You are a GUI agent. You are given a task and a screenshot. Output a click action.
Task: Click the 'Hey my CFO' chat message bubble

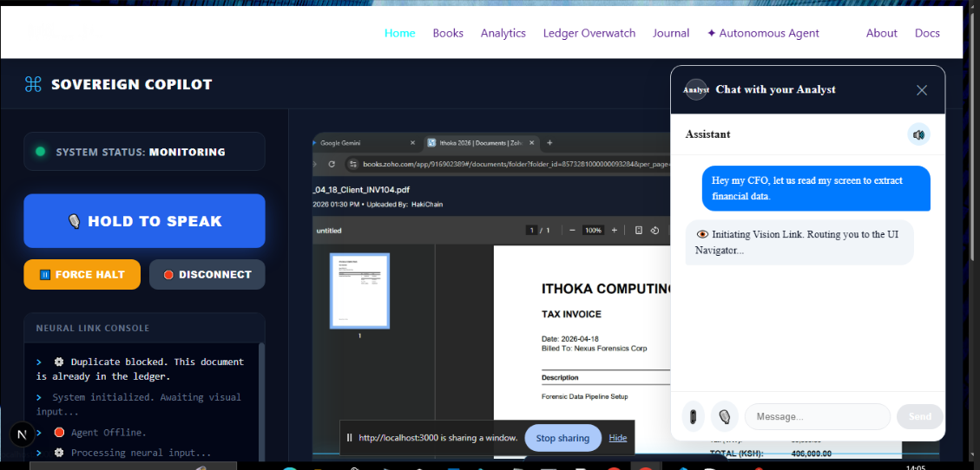pos(816,188)
